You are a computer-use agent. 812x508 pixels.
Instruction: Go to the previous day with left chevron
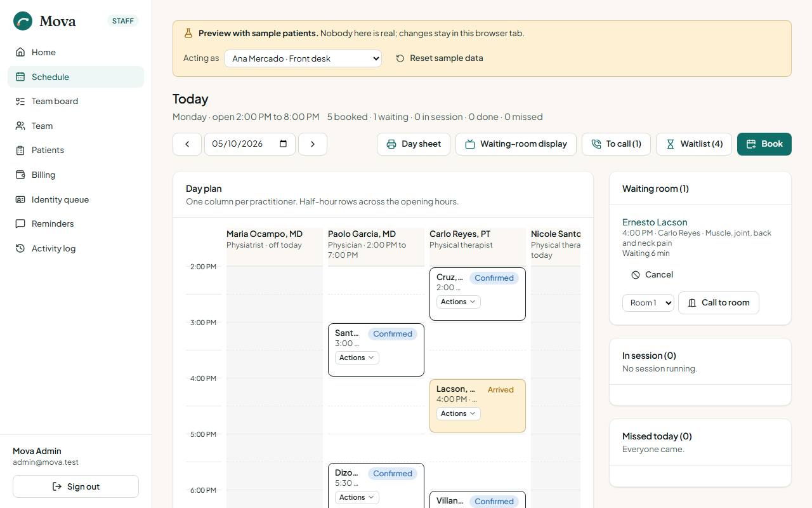coord(187,144)
